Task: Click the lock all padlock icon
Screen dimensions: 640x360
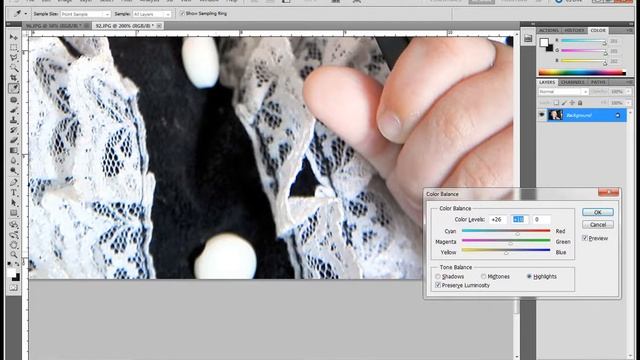Action: pyautogui.click(x=580, y=103)
